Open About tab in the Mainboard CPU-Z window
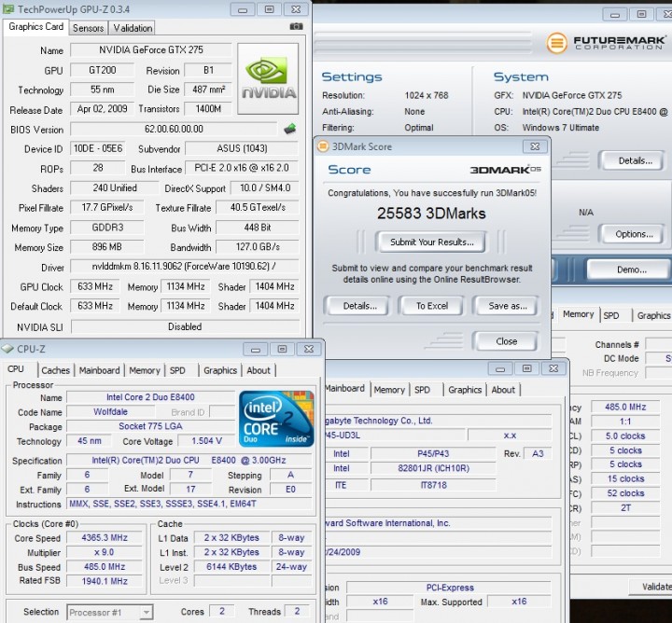This screenshot has width=672, height=623. pos(503,390)
